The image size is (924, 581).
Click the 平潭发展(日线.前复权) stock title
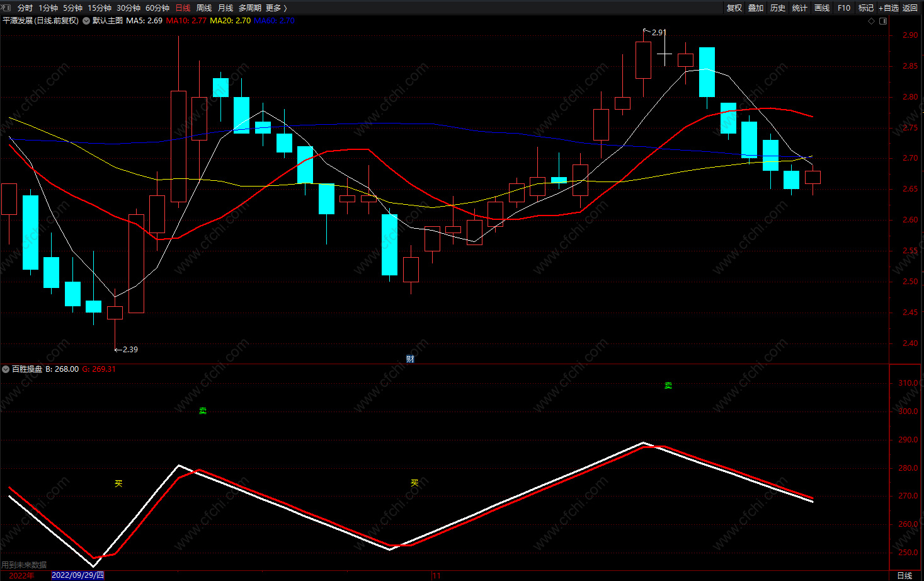[41, 21]
